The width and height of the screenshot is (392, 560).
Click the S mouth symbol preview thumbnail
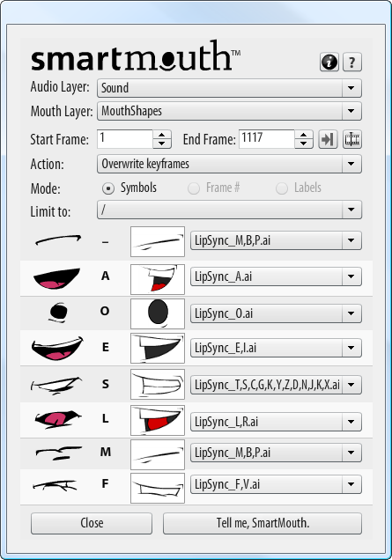158,384
